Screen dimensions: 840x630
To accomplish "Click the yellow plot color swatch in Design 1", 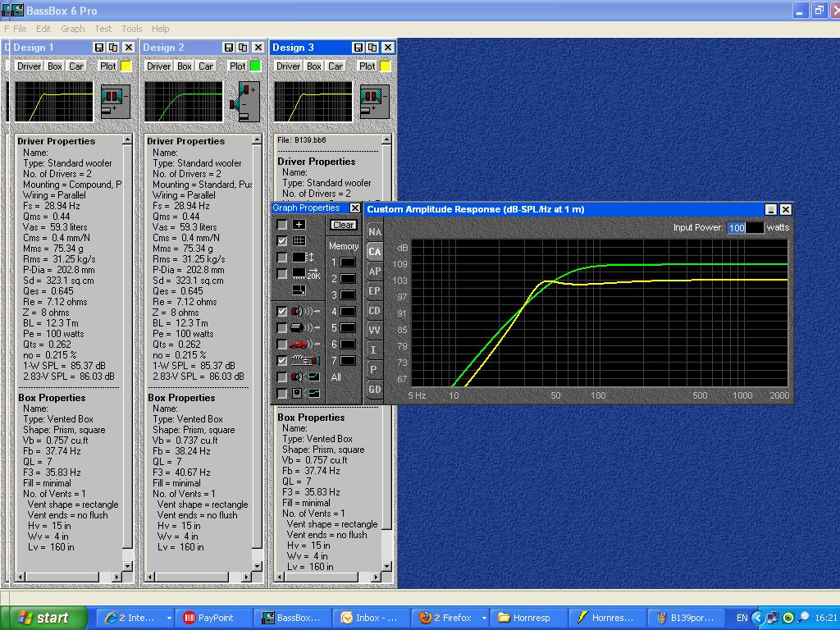I will coord(126,66).
